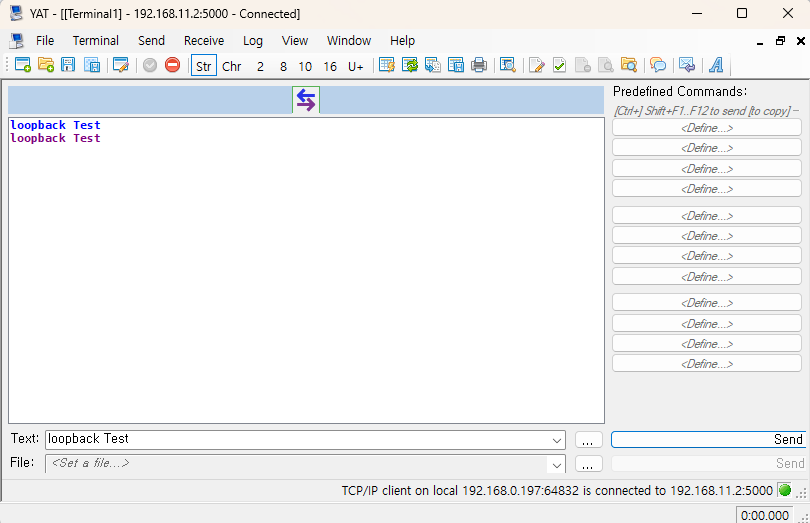
Task: Open the Window menu
Action: pyautogui.click(x=349, y=40)
